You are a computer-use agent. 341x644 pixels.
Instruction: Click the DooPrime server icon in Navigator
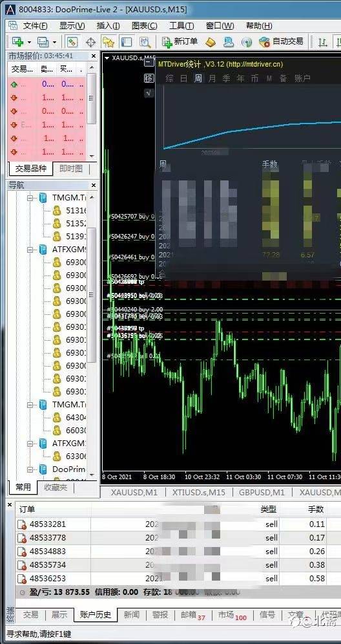coord(43,469)
